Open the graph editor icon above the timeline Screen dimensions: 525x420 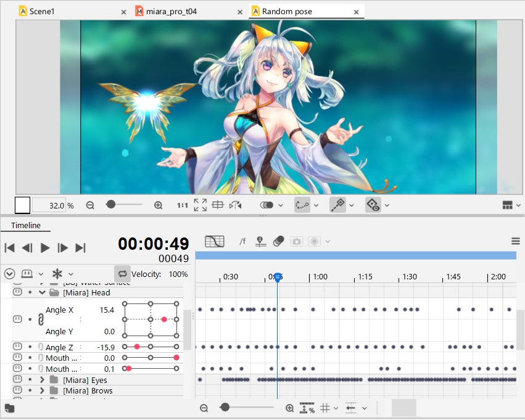[x=215, y=242]
